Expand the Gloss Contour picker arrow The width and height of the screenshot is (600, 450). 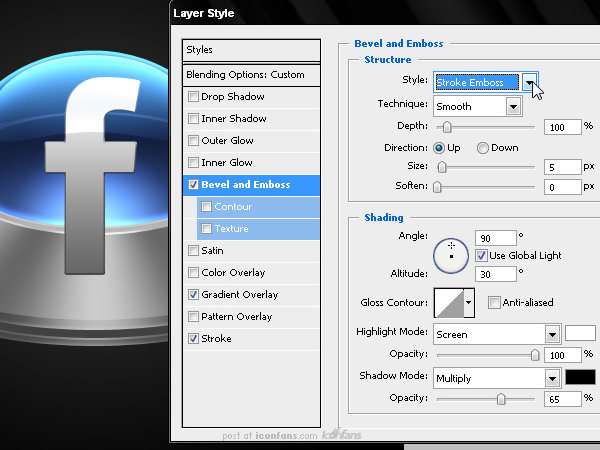[469, 303]
